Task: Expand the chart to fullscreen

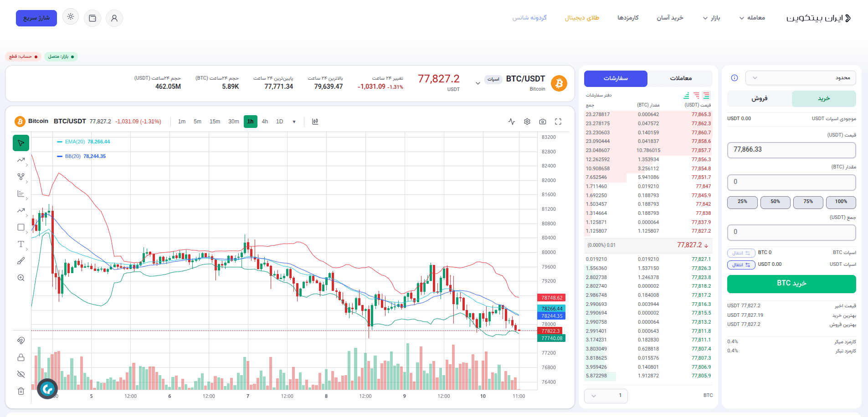Action: coord(558,122)
